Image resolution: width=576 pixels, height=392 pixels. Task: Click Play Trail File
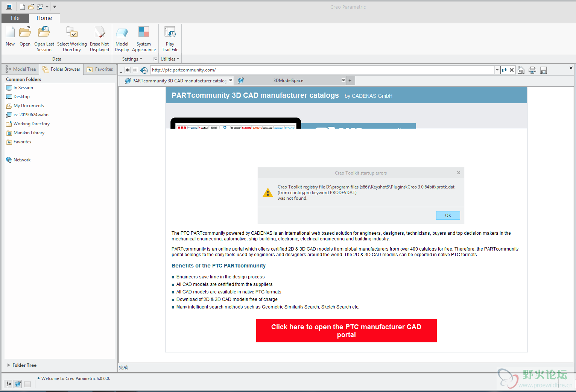coord(170,39)
